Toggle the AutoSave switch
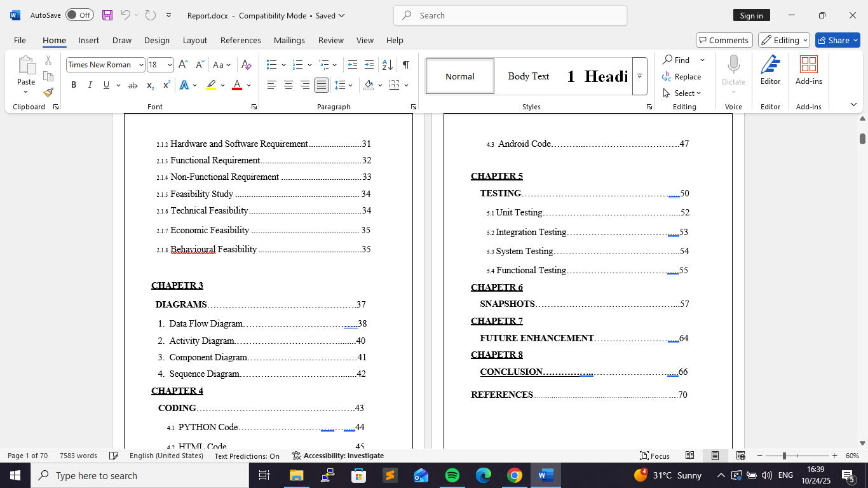This screenshot has height=488, width=868. pos(79,15)
